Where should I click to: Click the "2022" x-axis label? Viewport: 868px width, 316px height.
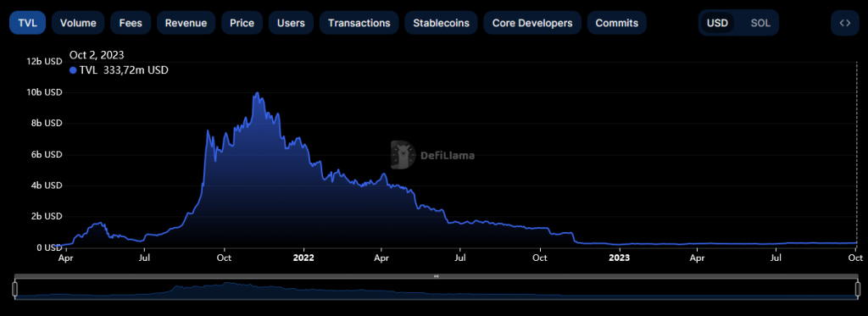[303, 258]
